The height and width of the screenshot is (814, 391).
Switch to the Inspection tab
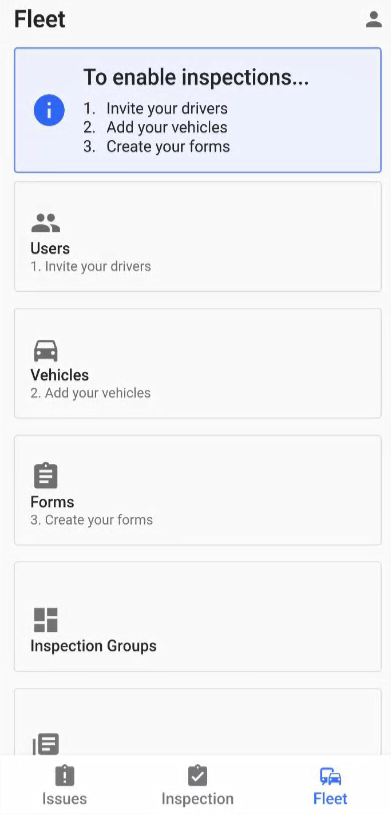pyautogui.click(x=197, y=786)
